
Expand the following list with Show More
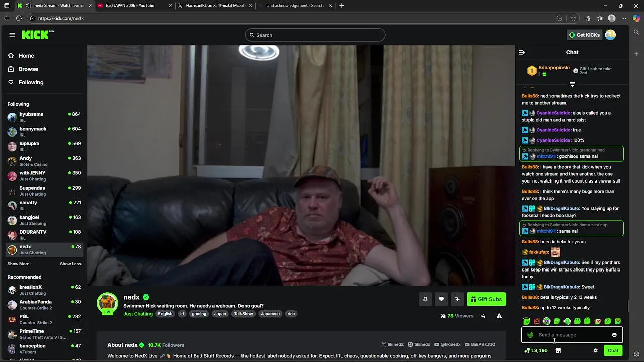pyautogui.click(x=18, y=264)
